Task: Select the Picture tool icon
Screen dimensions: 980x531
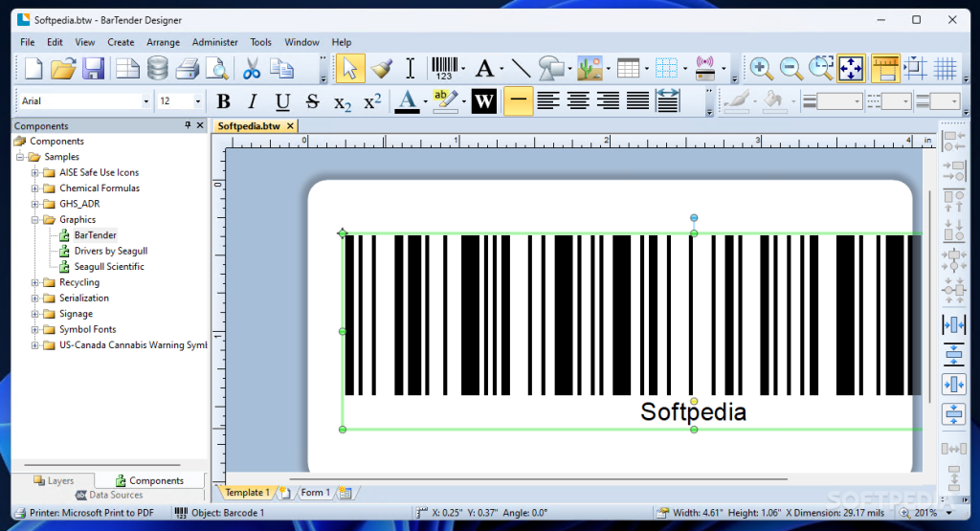Action: click(590, 68)
